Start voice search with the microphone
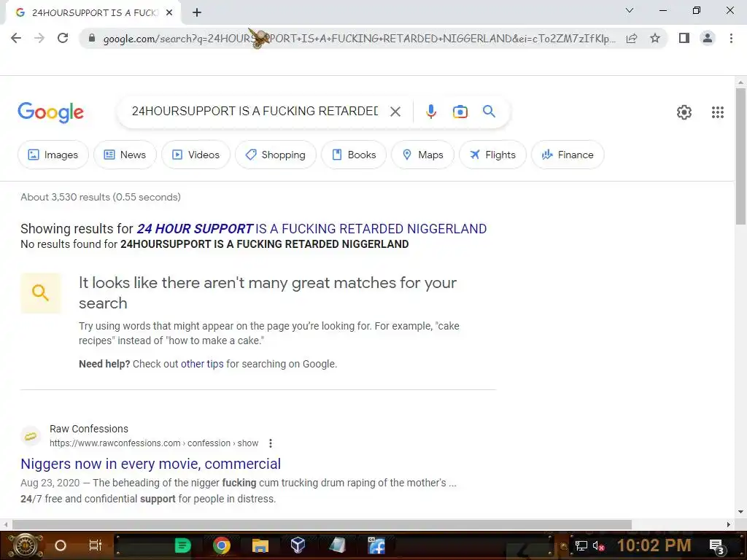Image resolution: width=747 pixels, height=560 pixels. (x=430, y=112)
